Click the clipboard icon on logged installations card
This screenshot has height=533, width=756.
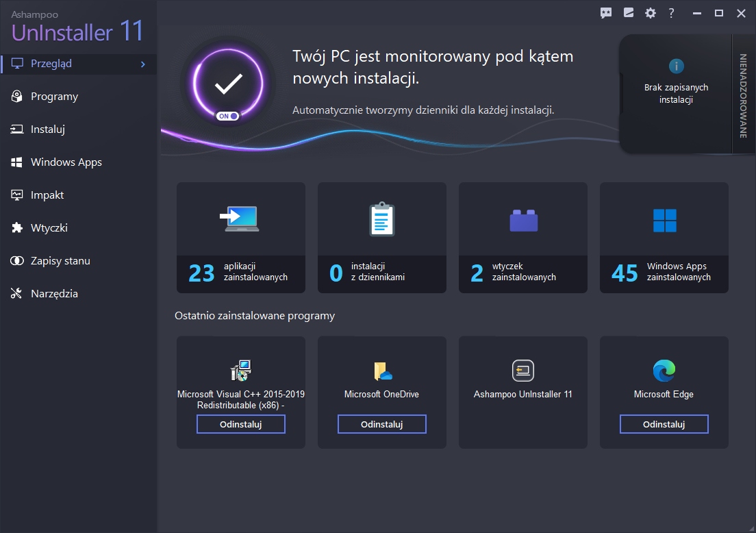pos(382,219)
